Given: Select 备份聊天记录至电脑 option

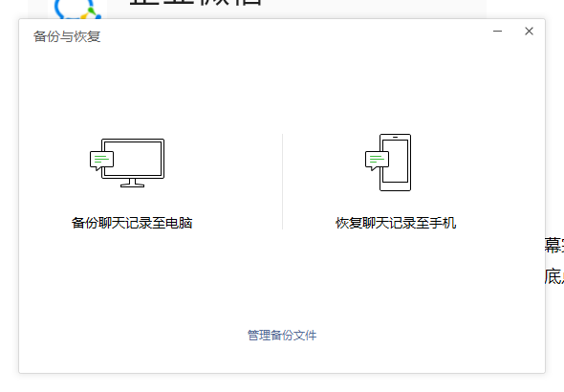Looking at the screenshot, I should (132, 223).
